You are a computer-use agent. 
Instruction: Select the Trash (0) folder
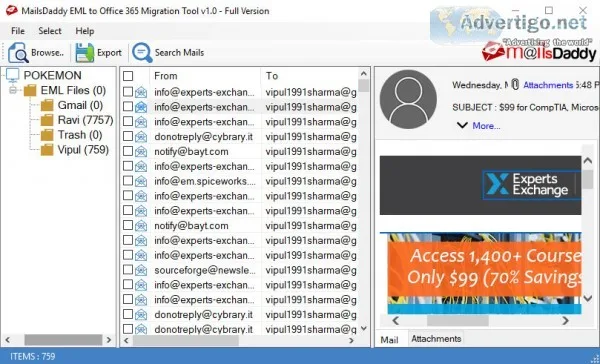pyautogui.click(x=80, y=135)
